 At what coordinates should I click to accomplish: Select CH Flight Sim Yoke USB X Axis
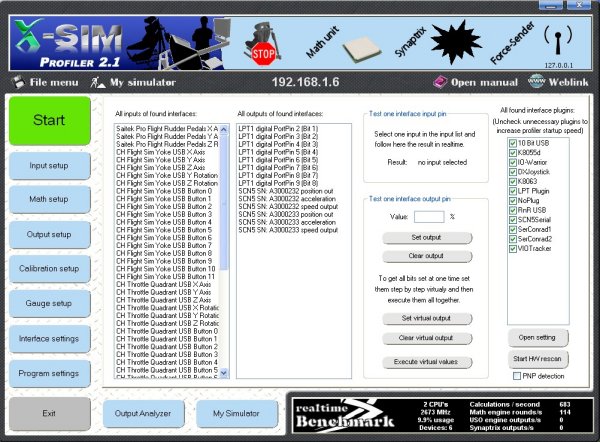click(x=167, y=152)
